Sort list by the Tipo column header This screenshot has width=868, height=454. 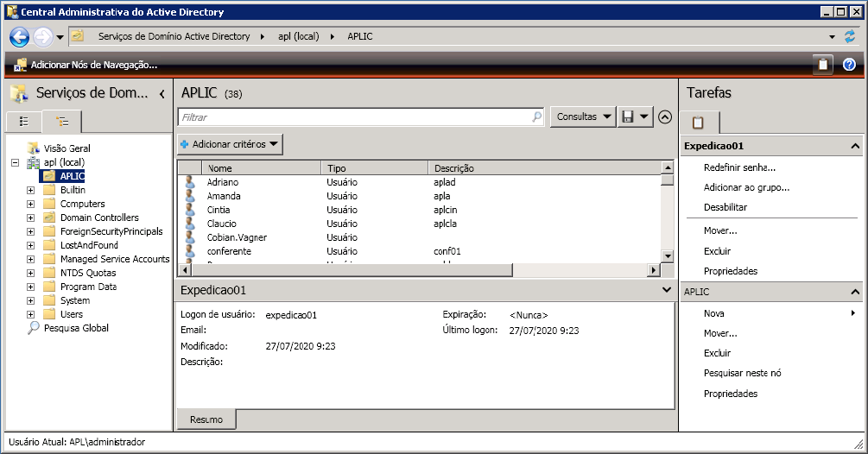374,168
